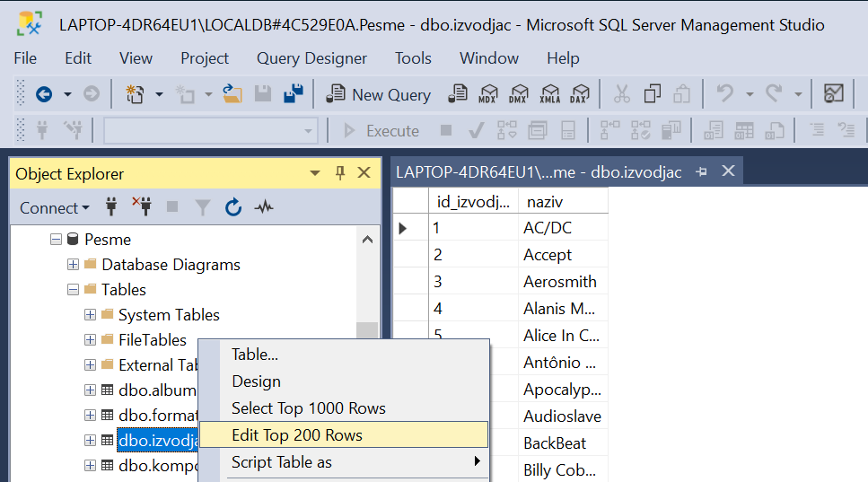The height and width of the screenshot is (482, 868).
Task: Choose Design from the context menu
Action: tap(344, 381)
